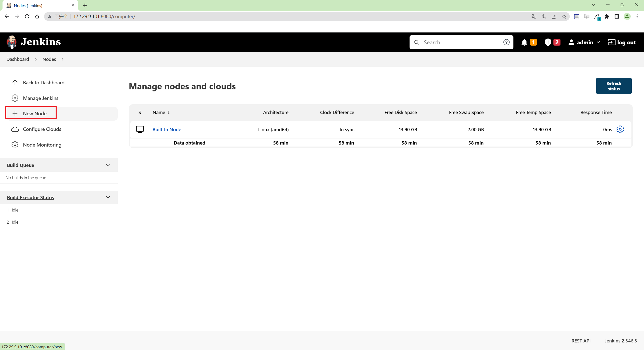Open notifications bell icon
The image size is (644, 350).
pyautogui.click(x=524, y=42)
